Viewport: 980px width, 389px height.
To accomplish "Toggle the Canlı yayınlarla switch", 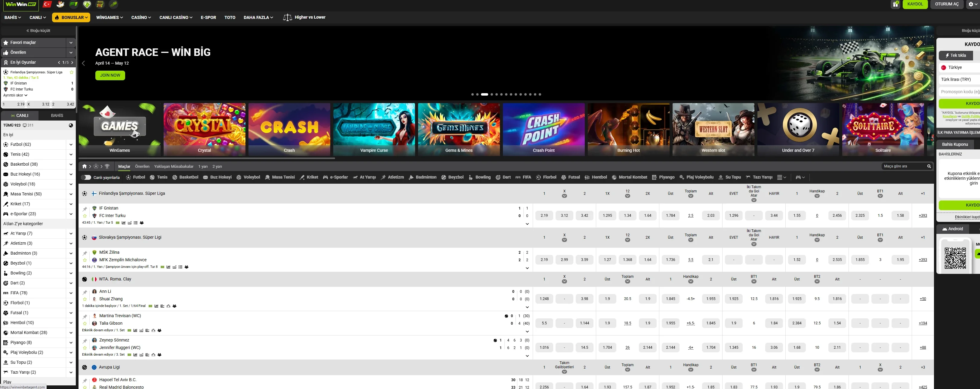I will coord(86,178).
